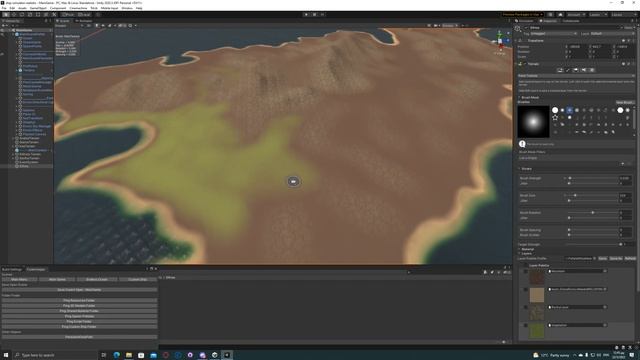Open Transform component help icon
Screen dimensions: 640x360
(x=623, y=40)
